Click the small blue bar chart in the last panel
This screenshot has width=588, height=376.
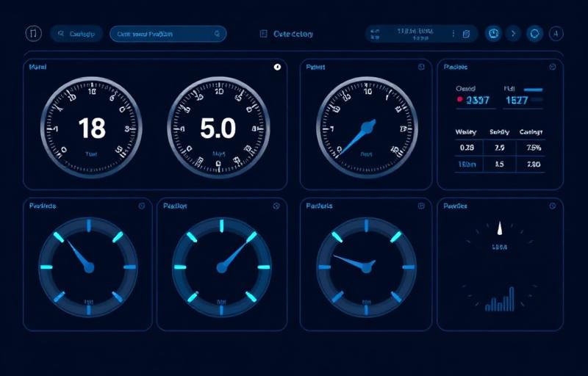pyautogui.click(x=500, y=299)
